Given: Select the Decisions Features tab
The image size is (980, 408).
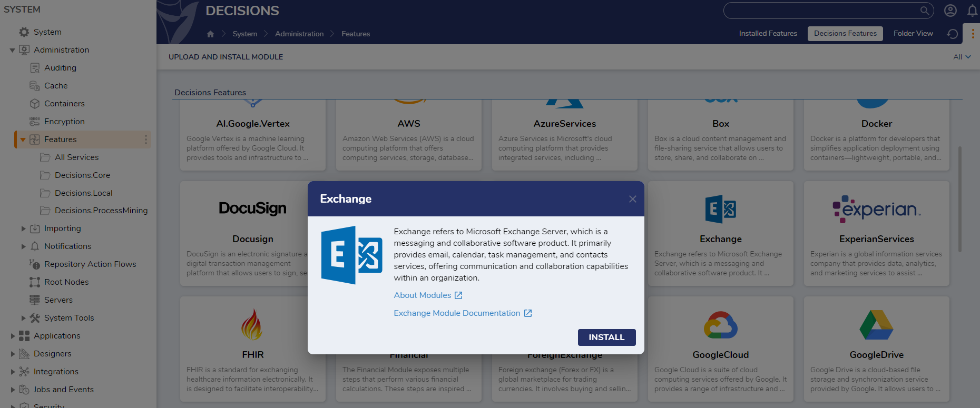Looking at the screenshot, I should tap(845, 33).
